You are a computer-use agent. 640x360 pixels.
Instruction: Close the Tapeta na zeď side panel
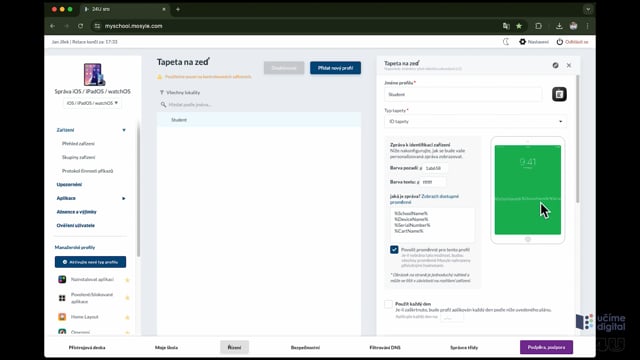[x=569, y=65]
